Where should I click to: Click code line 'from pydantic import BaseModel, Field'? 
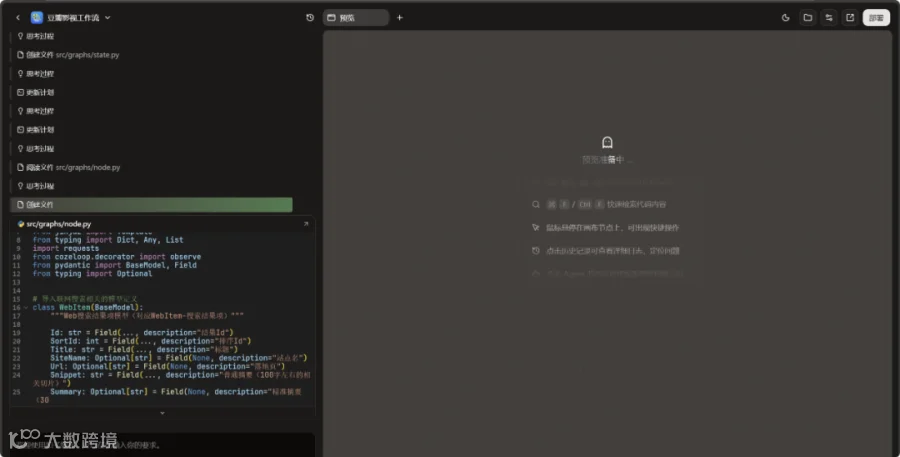[115, 265]
